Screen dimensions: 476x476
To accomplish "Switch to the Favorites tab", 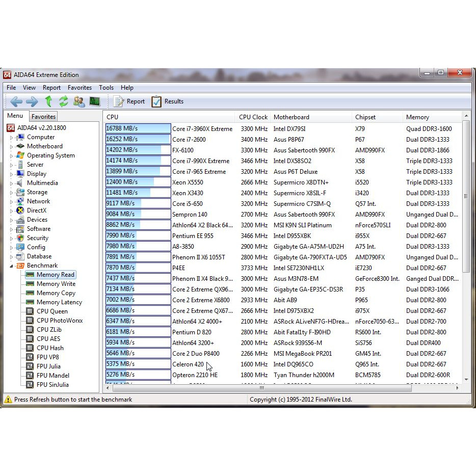I will pos(43,117).
